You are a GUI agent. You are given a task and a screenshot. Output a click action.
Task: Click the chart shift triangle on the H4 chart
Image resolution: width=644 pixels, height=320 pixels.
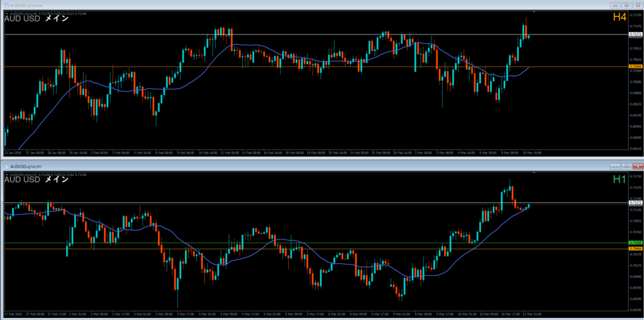coord(534,12)
